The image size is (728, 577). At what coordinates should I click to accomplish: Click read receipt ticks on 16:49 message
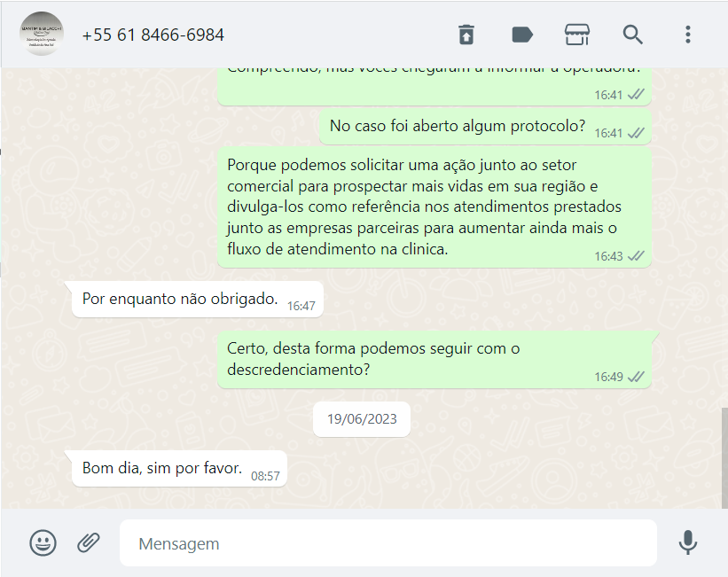636,377
